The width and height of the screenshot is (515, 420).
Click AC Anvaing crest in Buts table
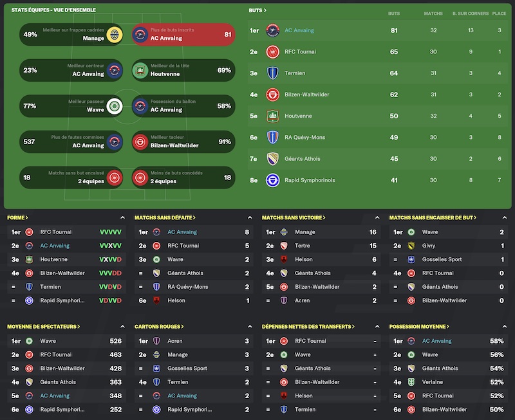[272, 30]
